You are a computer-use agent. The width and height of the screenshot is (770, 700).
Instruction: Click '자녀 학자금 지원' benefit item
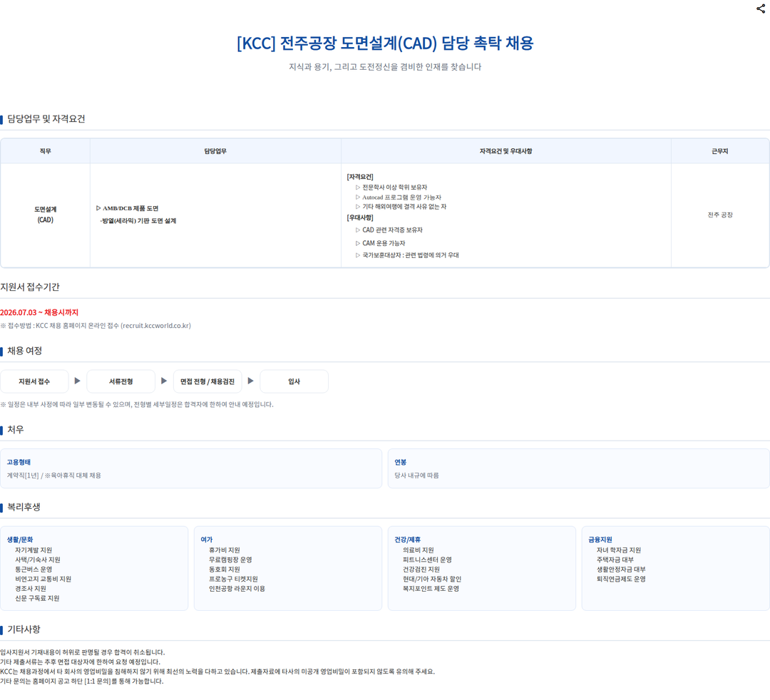pyautogui.click(x=619, y=550)
